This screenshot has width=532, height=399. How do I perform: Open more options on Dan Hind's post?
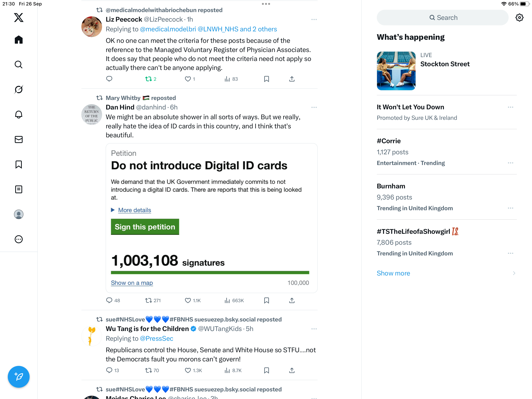[x=314, y=107]
